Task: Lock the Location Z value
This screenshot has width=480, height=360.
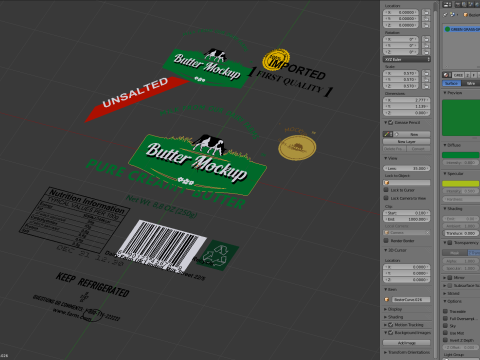Action: [x=426, y=25]
